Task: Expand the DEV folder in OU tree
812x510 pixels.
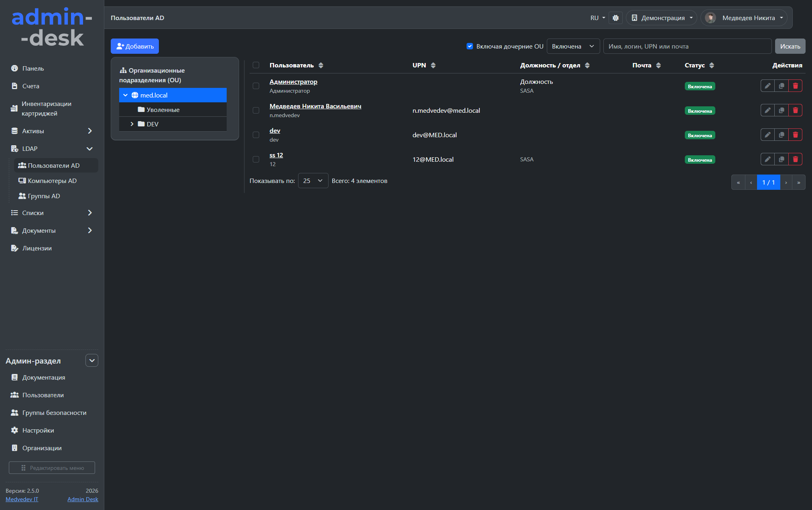Action: tap(132, 124)
